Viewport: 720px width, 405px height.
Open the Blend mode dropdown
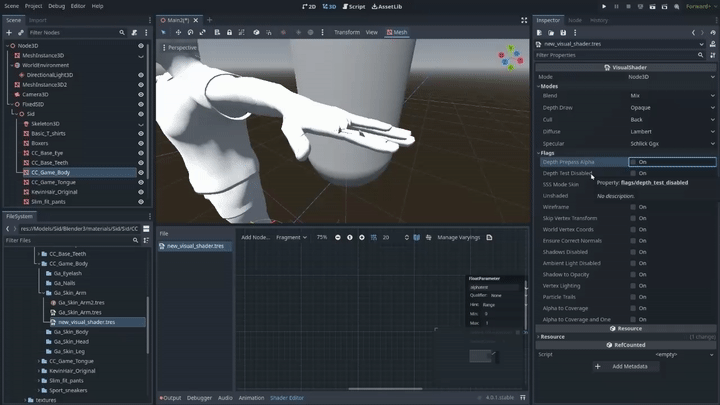[672, 96]
